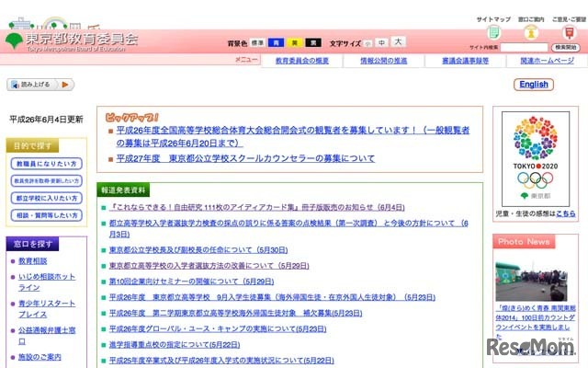Switch to the English version
The height and width of the screenshot is (368, 588).
pos(534,85)
